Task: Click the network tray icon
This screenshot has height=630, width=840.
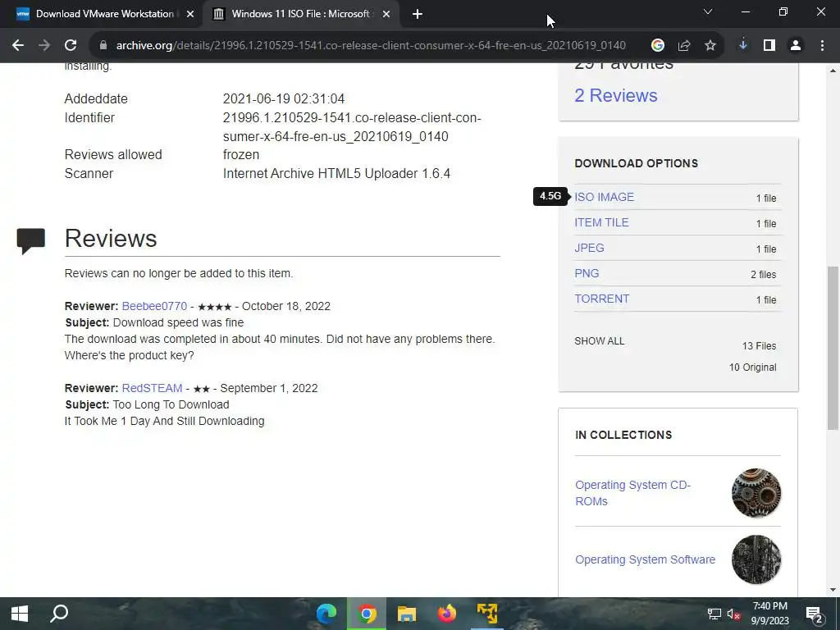Action: pos(714,614)
